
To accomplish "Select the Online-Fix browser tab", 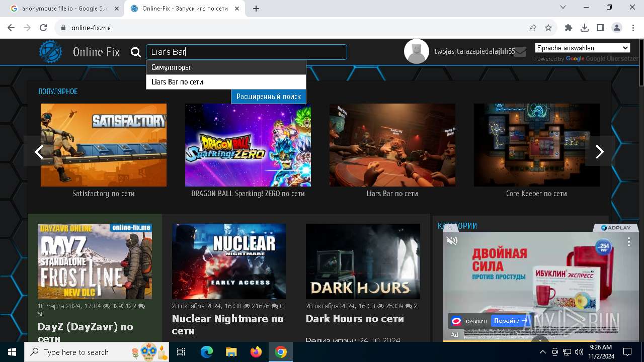I will 185,9.
